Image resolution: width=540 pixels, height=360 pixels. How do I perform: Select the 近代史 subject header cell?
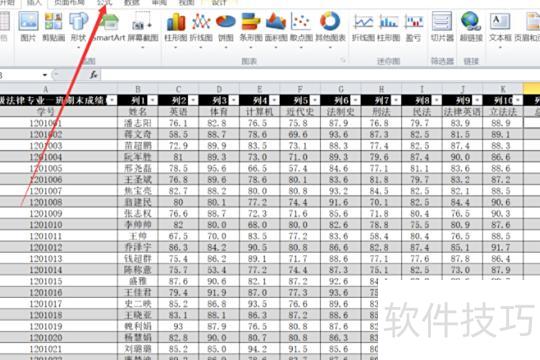click(x=300, y=112)
